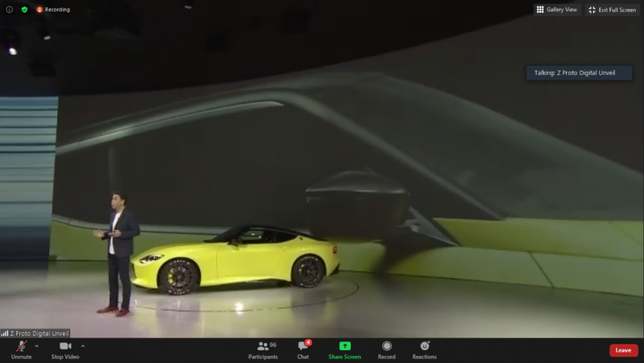This screenshot has height=363, width=644.
Task: Leave the meeting
Action: click(623, 350)
